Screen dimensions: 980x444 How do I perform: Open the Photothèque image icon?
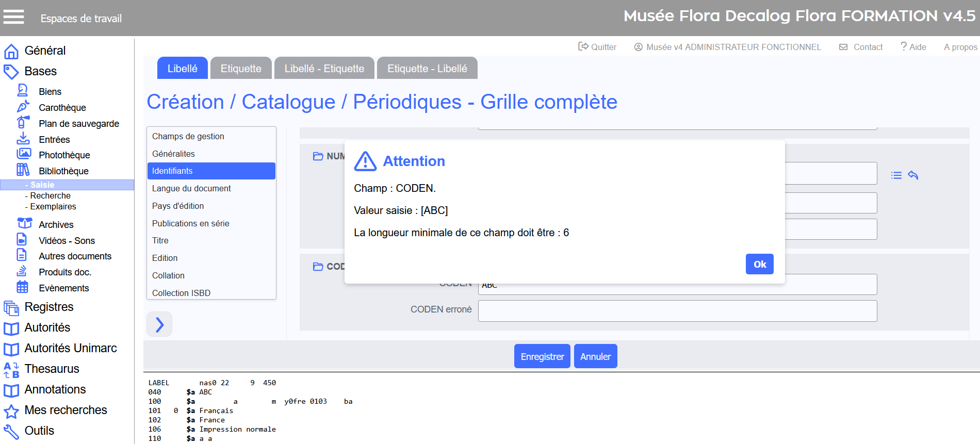(x=24, y=154)
